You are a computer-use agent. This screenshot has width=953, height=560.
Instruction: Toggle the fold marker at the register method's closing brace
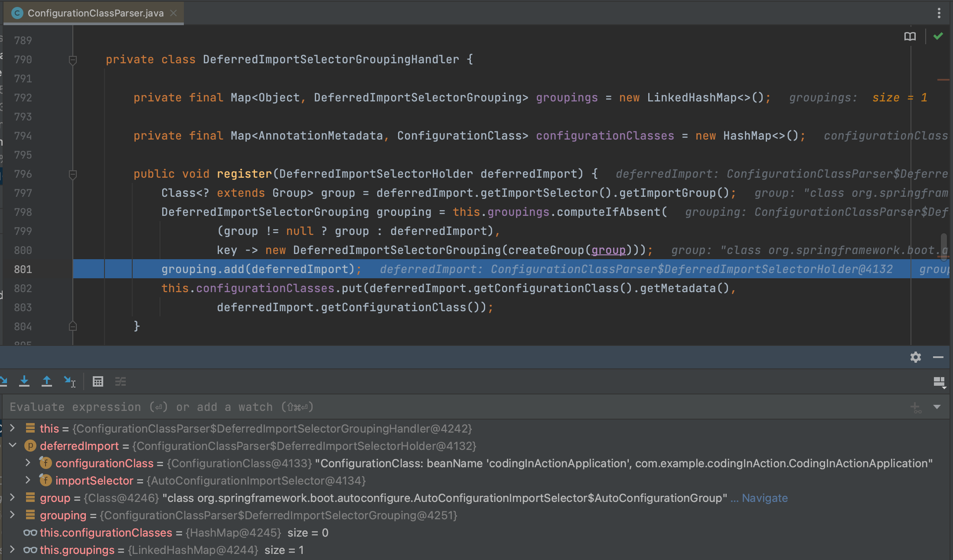tap(73, 326)
